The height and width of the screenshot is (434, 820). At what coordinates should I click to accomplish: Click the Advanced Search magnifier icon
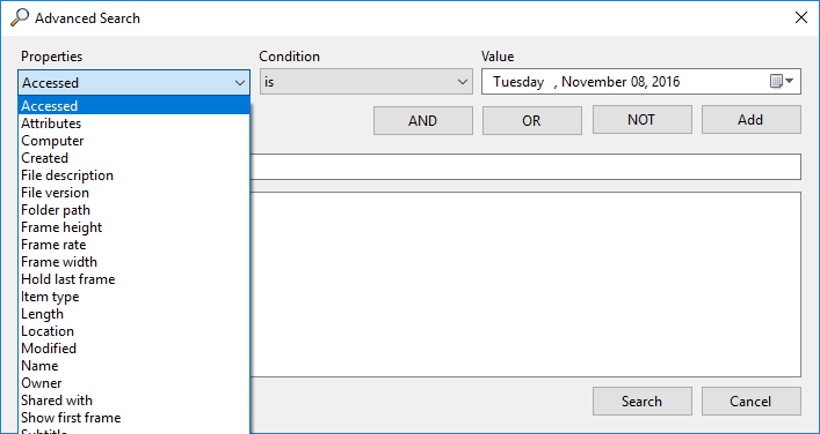pos(19,17)
